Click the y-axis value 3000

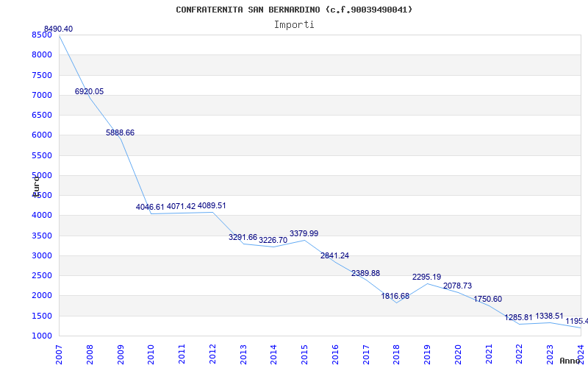coord(42,255)
